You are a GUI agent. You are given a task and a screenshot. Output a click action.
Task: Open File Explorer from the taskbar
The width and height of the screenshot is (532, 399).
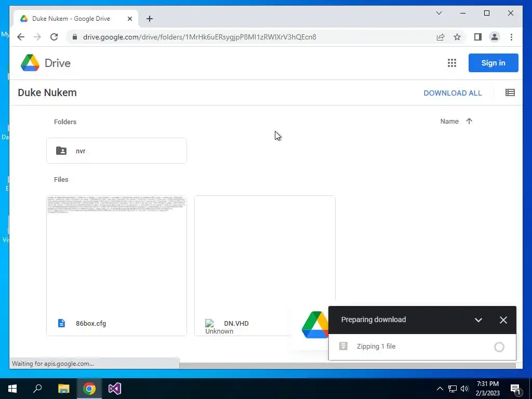(63, 389)
